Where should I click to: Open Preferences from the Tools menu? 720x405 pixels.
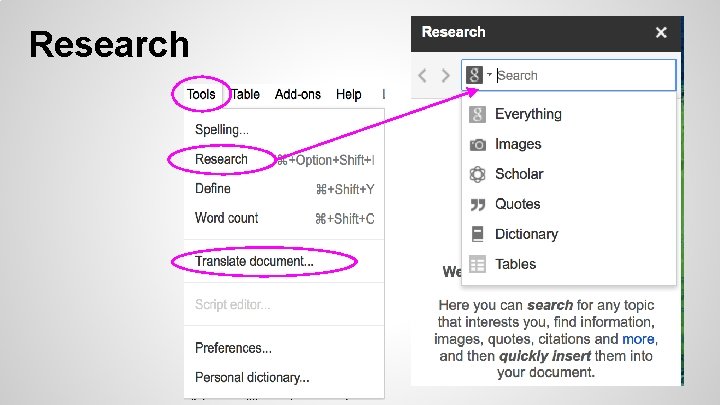click(233, 348)
